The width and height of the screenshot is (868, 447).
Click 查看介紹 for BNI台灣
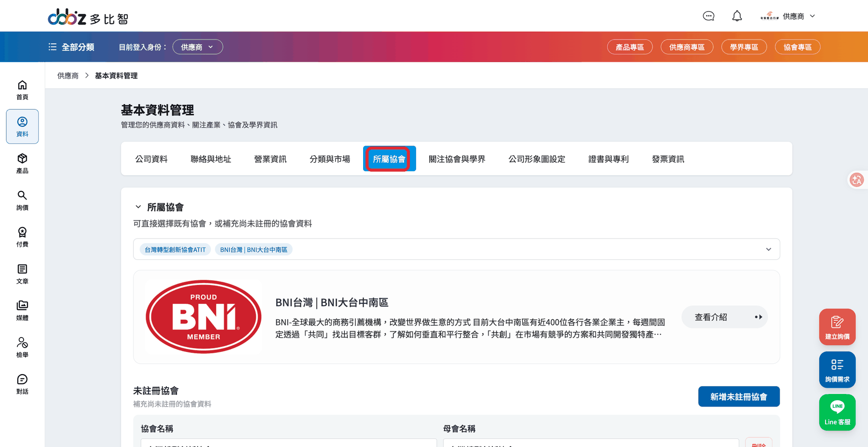coord(724,317)
